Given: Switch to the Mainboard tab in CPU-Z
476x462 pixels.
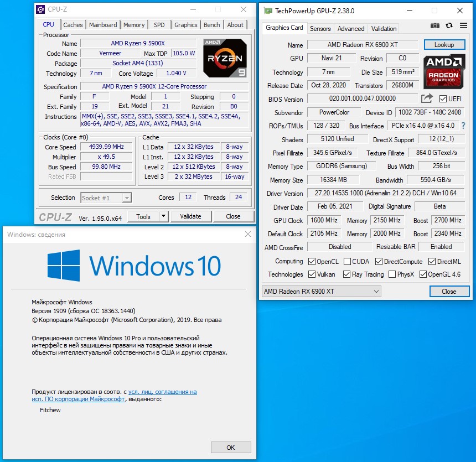Looking at the screenshot, I should (x=103, y=25).
